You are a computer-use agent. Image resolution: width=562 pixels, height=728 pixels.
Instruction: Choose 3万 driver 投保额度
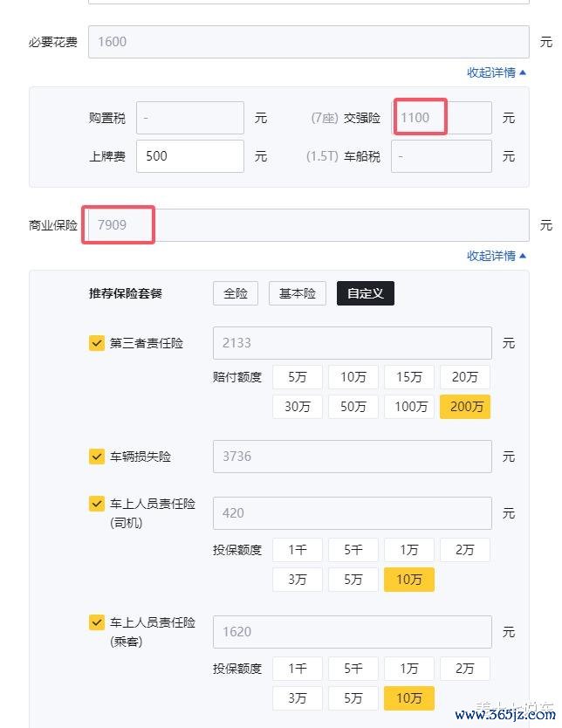click(x=298, y=580)
